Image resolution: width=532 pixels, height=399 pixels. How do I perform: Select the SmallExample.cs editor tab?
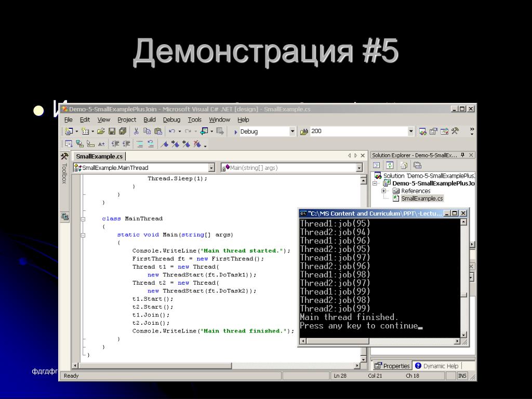point(99,156)
